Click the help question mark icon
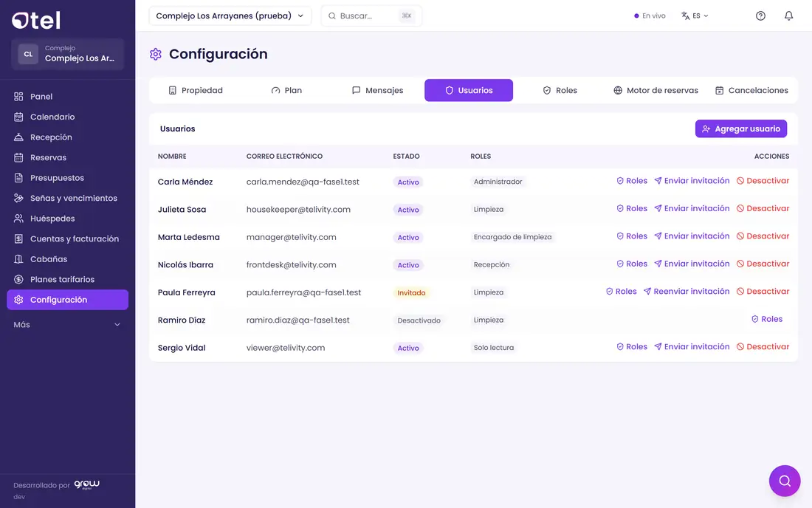This screenshot has width=812, height=508. (x=760, y=16)
